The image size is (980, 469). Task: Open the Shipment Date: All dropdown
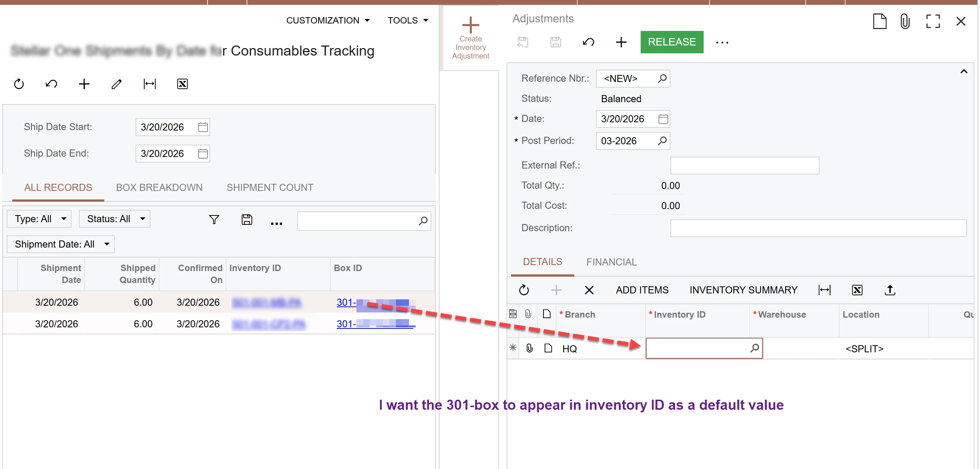coord(61,244)
